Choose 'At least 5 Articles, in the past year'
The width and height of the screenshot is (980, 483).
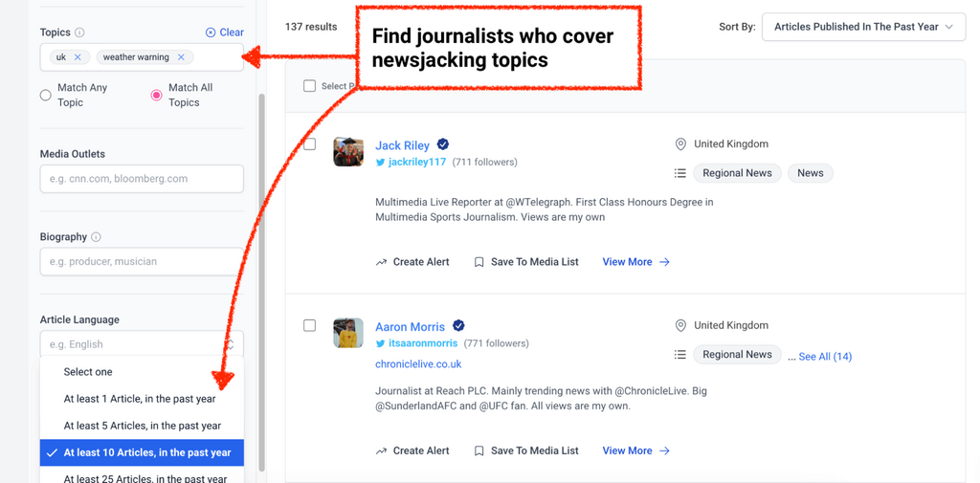click(142, 426)
